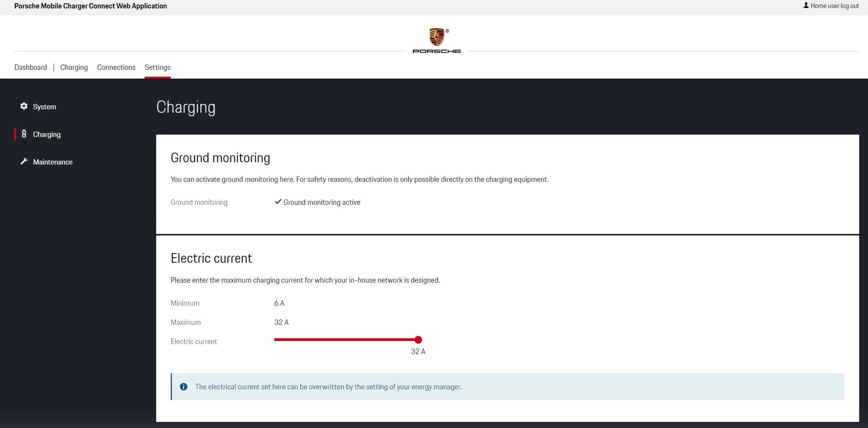Click the user profile icon beside log out
Image resolution: width=868 pixels, height=428 pixels.
tap(806, 5)
